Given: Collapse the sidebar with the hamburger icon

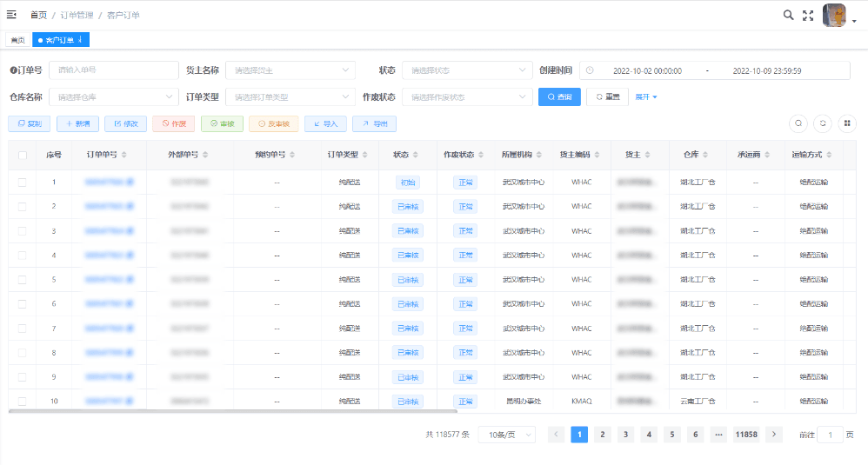Looking at the screenshot, I should pyautogui.click(x=12, y=15).
